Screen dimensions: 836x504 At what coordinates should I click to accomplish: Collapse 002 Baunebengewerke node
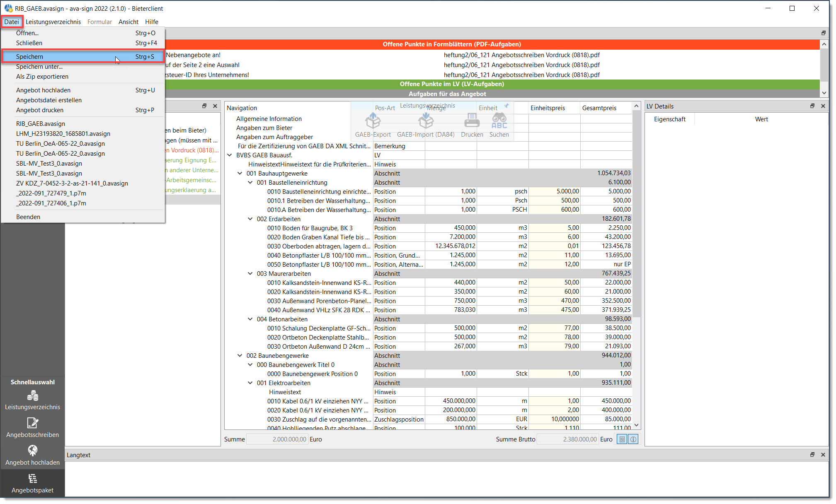point(240,356)
